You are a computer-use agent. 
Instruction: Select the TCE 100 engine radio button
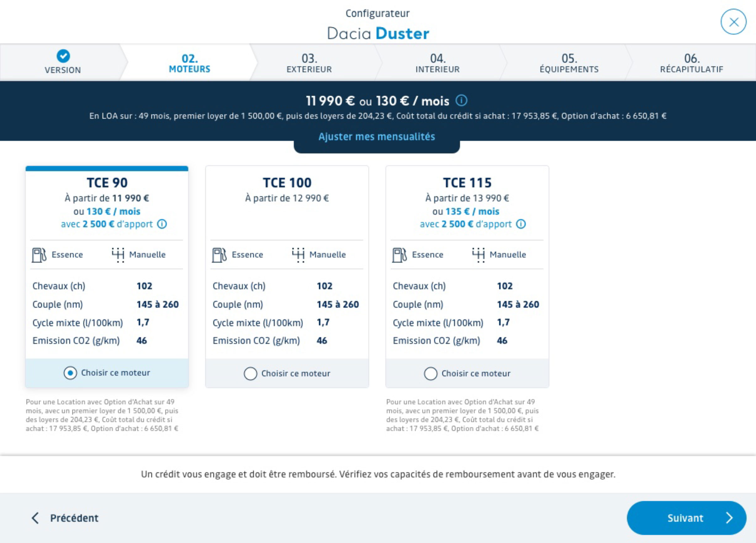[x=250, y=374]
